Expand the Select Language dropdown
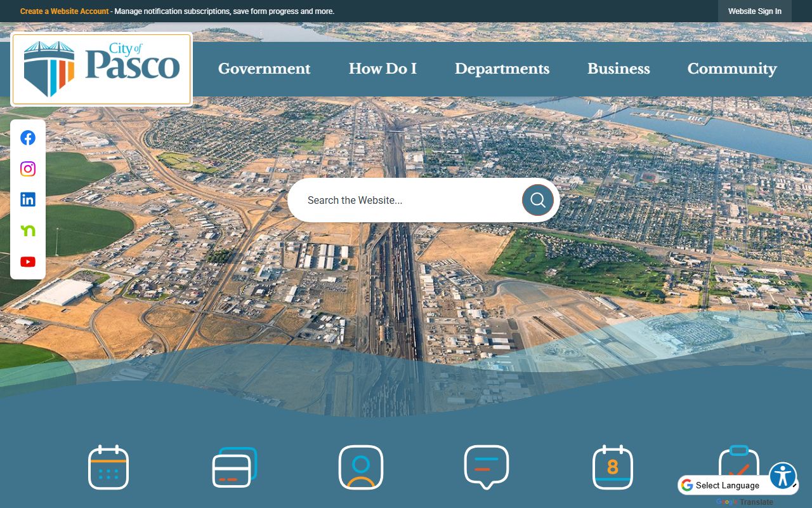 (x=736, y=485)
